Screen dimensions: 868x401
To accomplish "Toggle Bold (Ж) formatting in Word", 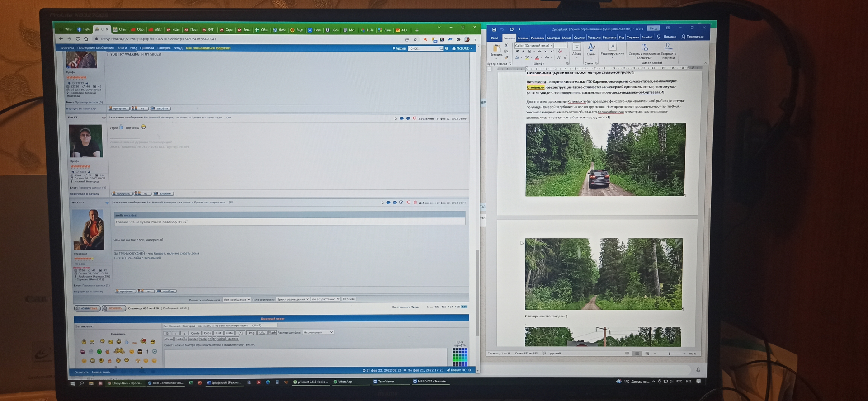I will 517,52.
